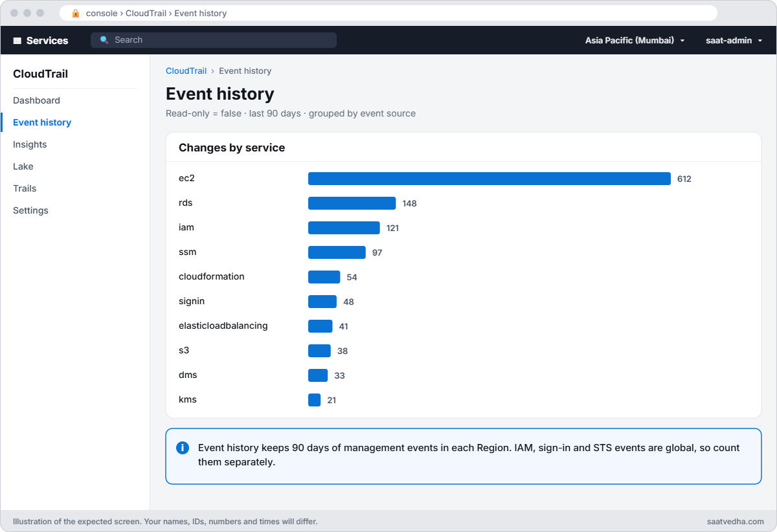Click the Services label in top bar
Viewport: 777px width, 532px height.
tap(47, 40)
